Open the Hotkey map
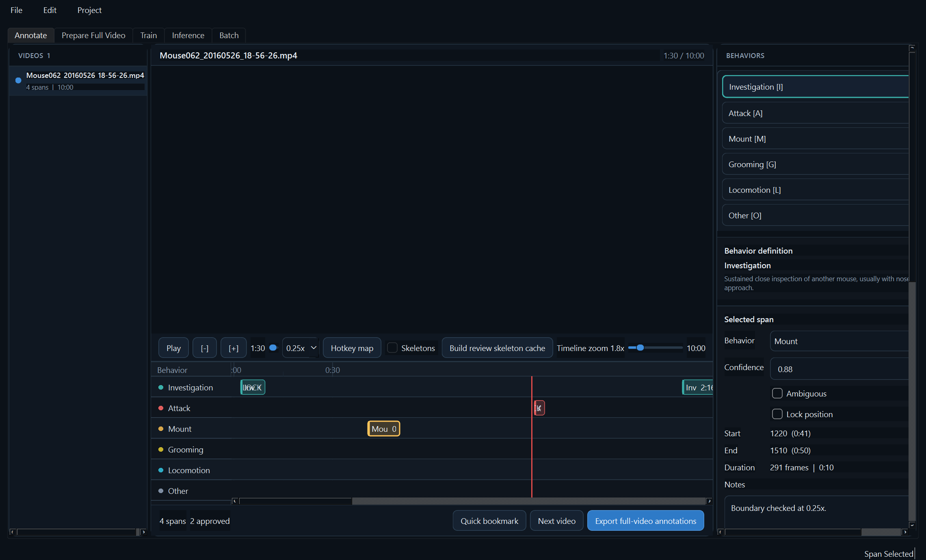This screenshot has width=926, height=560. (352, 348)
